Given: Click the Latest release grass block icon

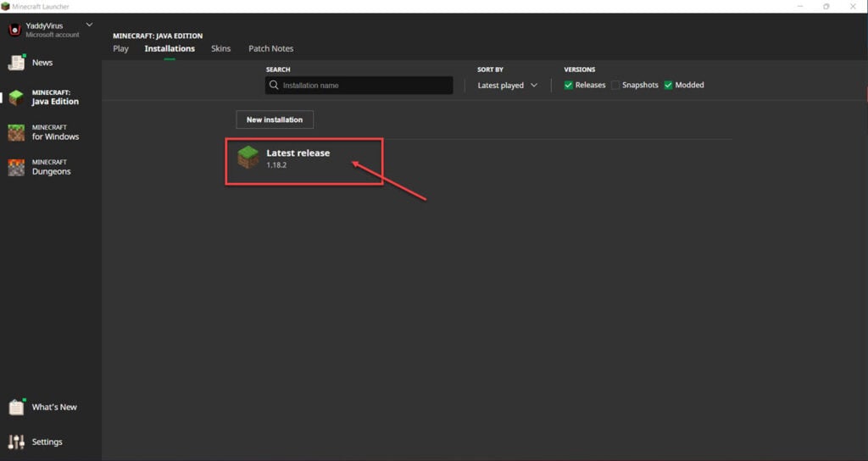Looking at the screenshot, I should coord(248,157).
